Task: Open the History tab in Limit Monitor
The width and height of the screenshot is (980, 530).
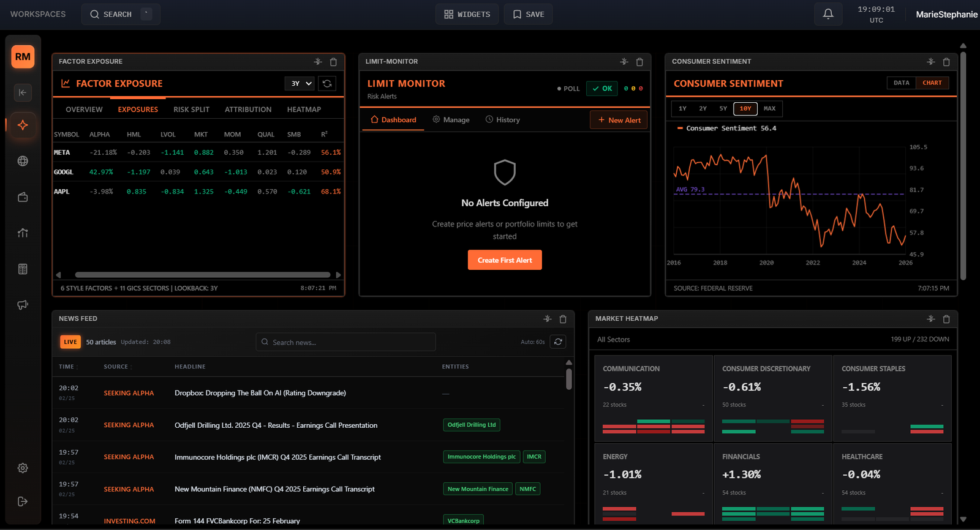Action: click(x=503, y=120)
